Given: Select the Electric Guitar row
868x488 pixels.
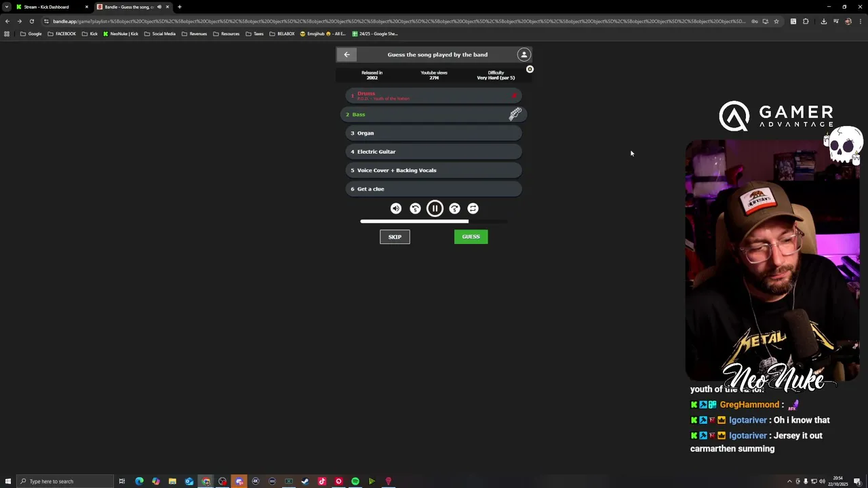Looking at the screenshot, I should click(x=434, y=152).
